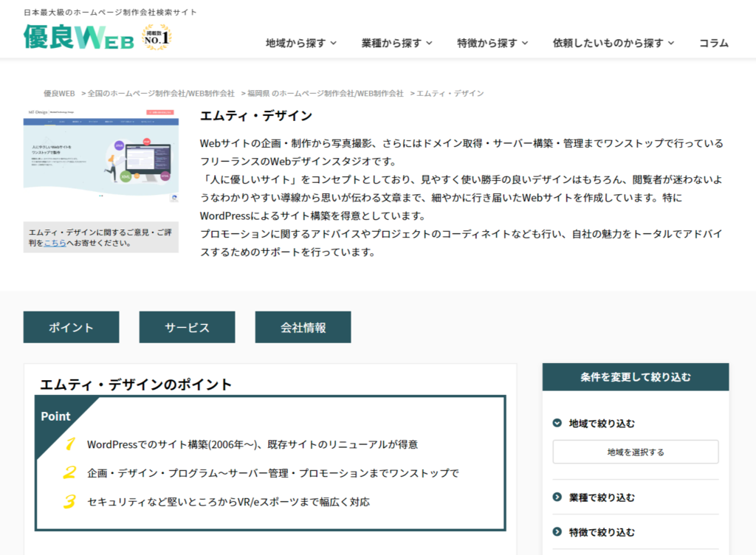The image size is (756, 555).
Task: Click the エムティ・デザイン company heading
Action: (256, 116)
